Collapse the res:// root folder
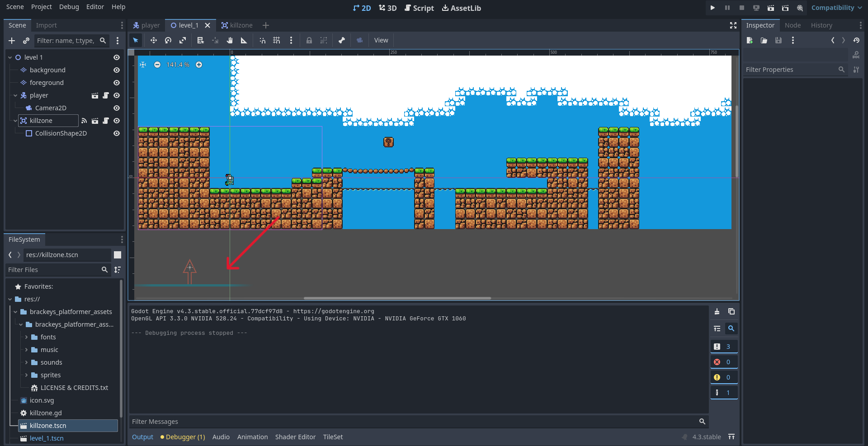Screen dimensions: 868x446 pos(10,299)
